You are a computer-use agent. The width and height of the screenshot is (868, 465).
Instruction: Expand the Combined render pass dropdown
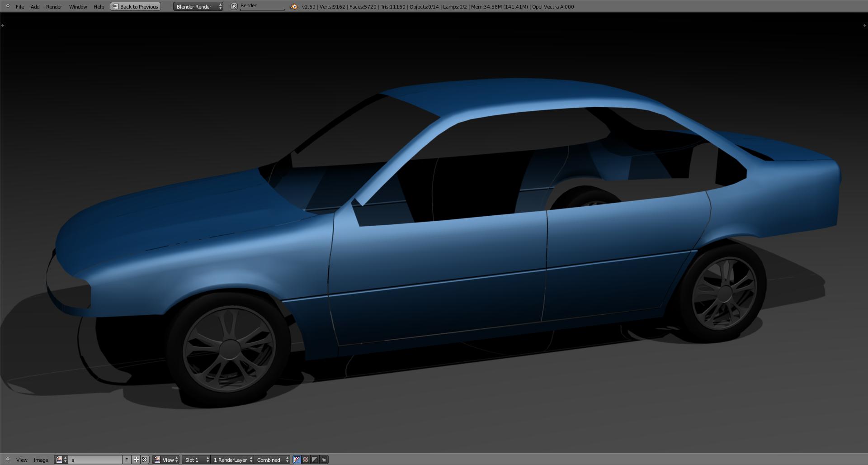(x=273, y=460)
